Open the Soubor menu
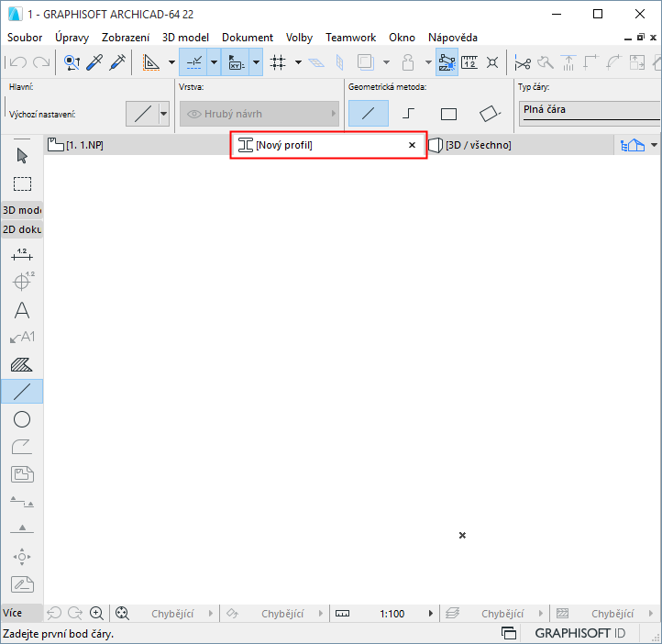662x644 pixels. [25, 38]
